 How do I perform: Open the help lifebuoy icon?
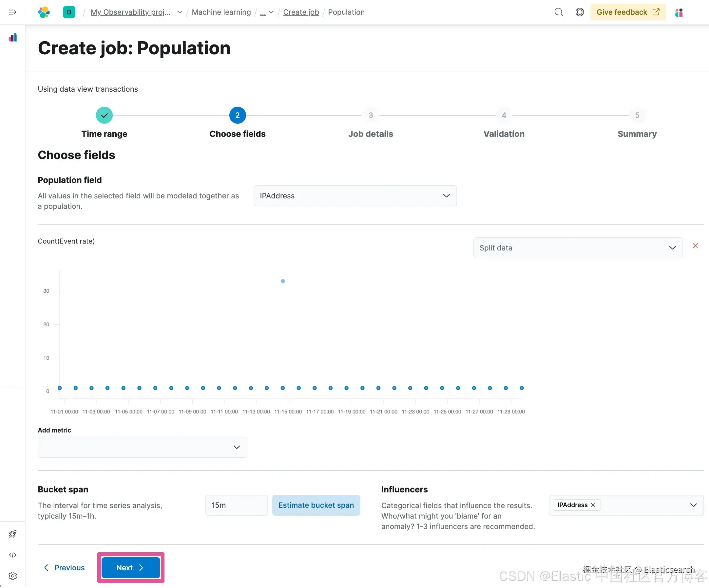(x=580, y=12)
